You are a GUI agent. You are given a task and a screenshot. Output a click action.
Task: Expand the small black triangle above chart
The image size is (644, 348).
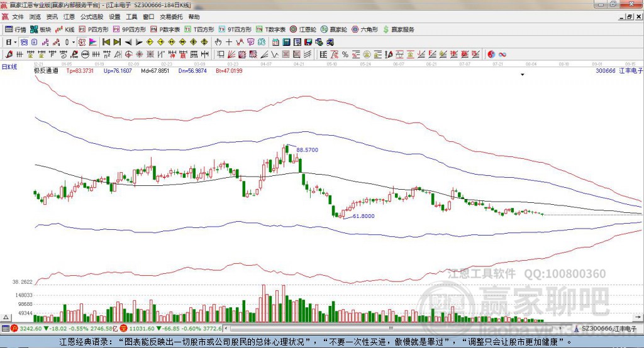(x=523, y=75)
